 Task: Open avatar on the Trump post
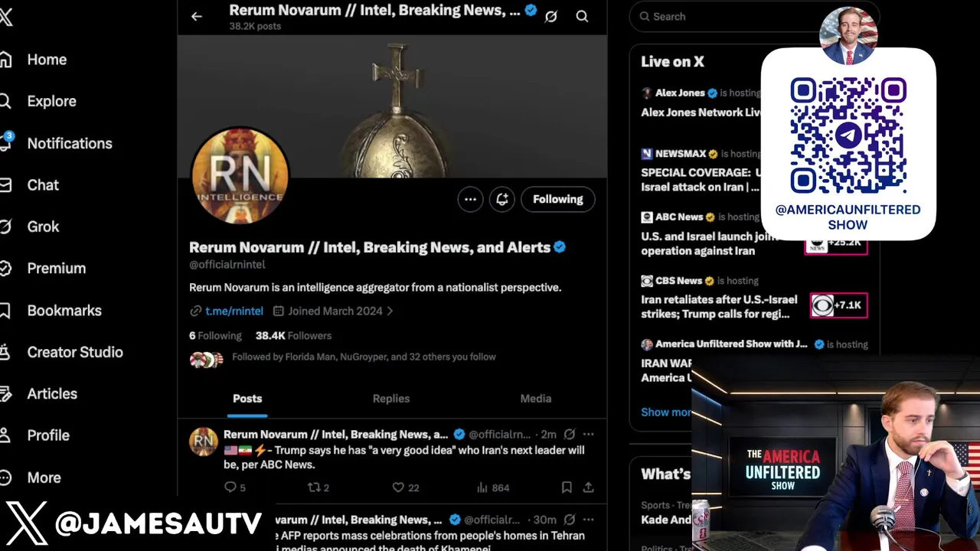click(203, 442)
